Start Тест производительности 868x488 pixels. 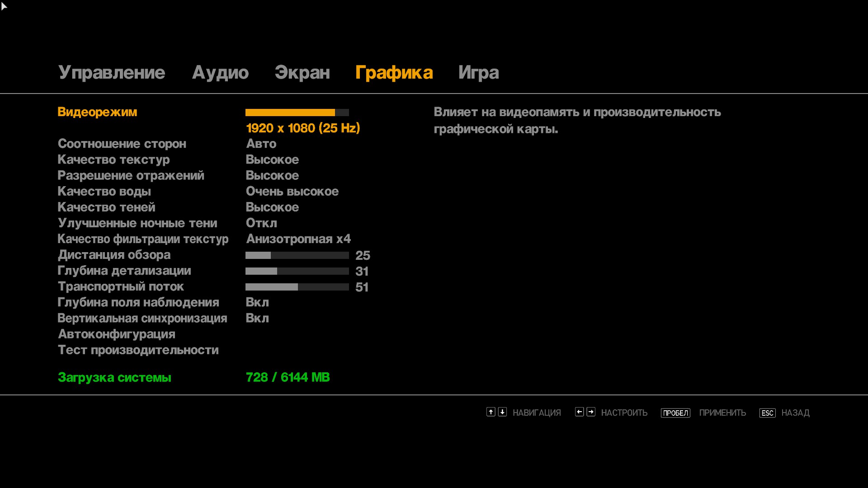tap(138, 350)
